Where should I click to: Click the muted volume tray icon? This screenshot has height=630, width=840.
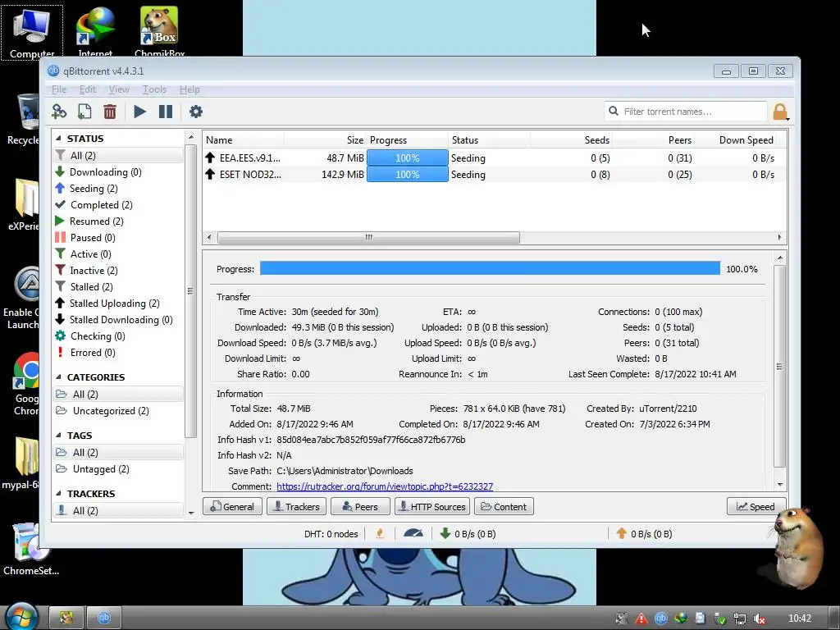[x=759, y=619]
